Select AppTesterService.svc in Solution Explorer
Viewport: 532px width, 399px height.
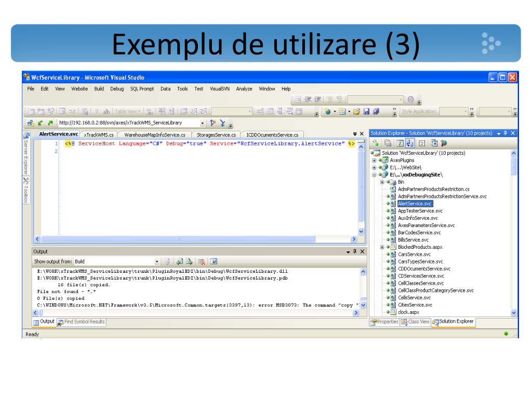pos(420,211)
